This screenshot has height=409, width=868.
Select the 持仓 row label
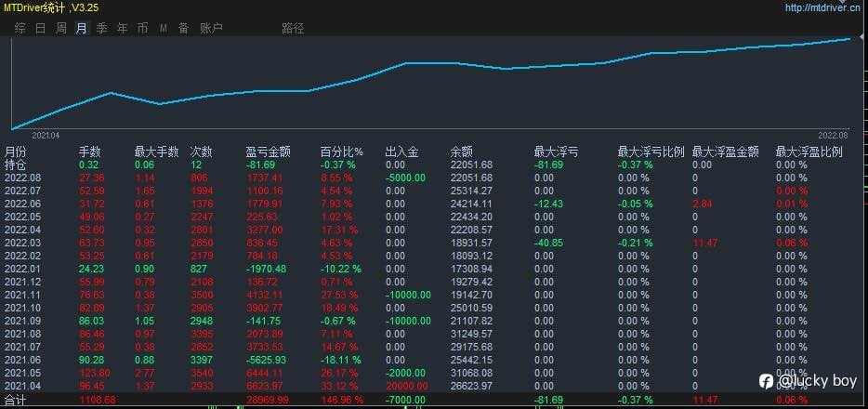pyautogui.click(x=16, y=165)
